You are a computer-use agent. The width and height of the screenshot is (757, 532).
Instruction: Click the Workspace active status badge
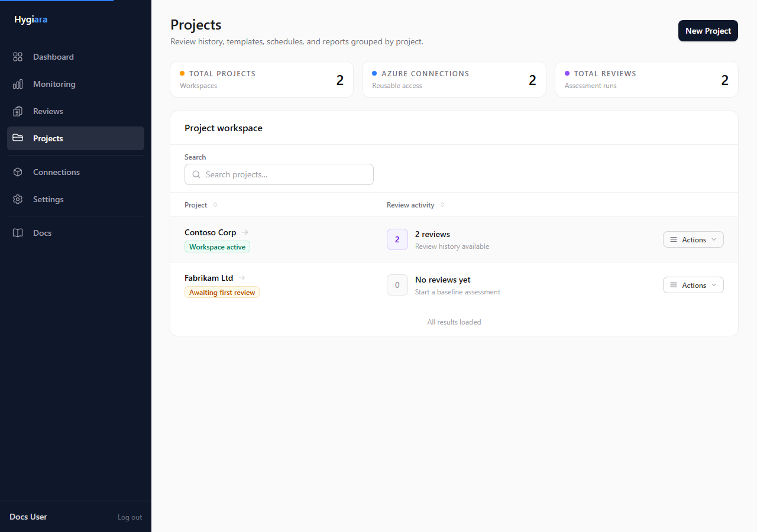pyautogui.click(x=217, y=246)
